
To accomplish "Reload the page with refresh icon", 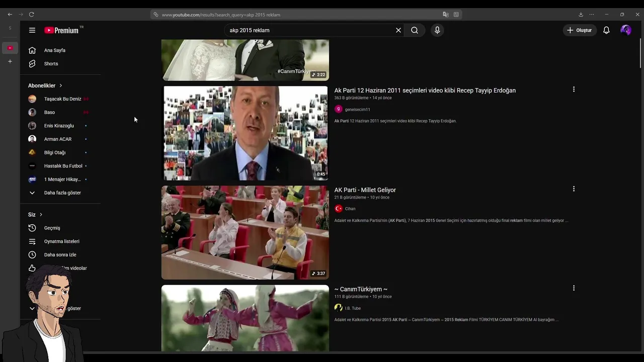I will [31, 15].
